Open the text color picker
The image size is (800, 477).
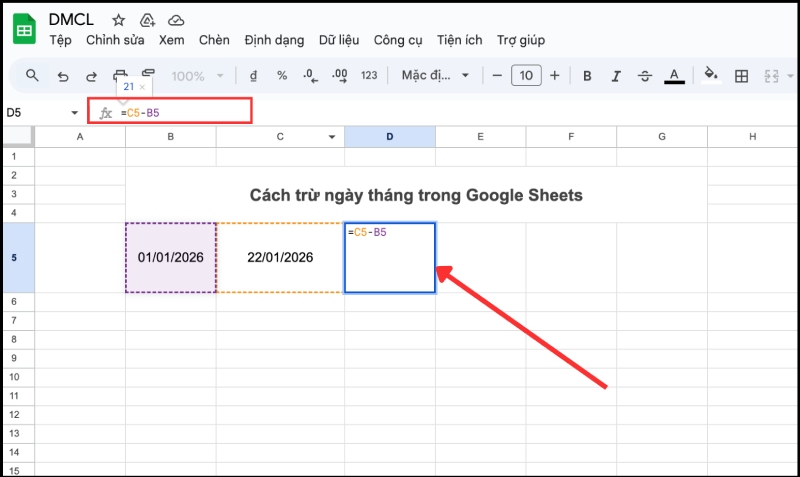click(x=674, y=76)
